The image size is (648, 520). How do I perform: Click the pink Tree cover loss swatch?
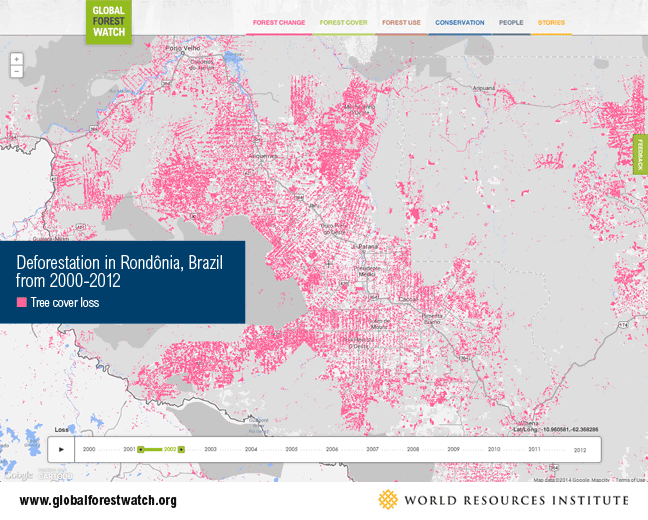coord(21,302)
